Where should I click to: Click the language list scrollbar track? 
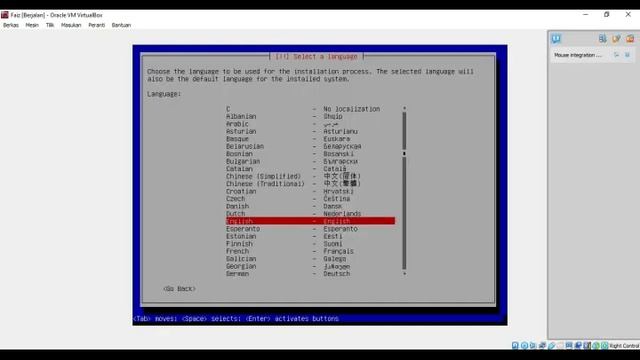[404, 191]
